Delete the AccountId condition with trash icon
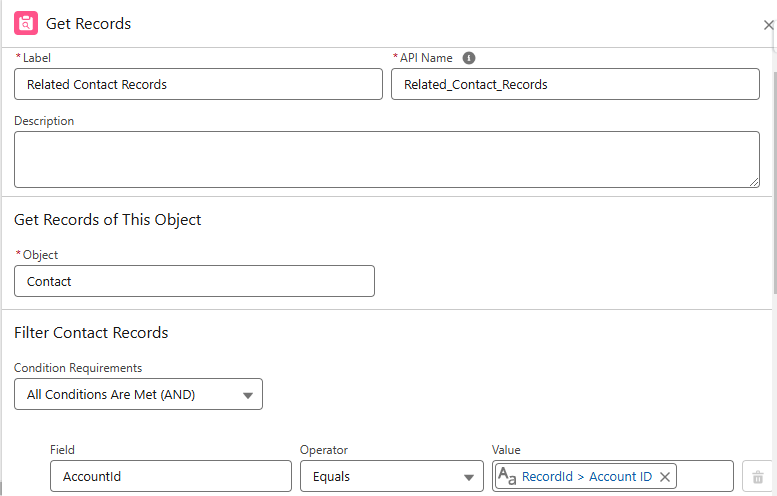Screen dimensions: 777x496 [x=758, y=477]
